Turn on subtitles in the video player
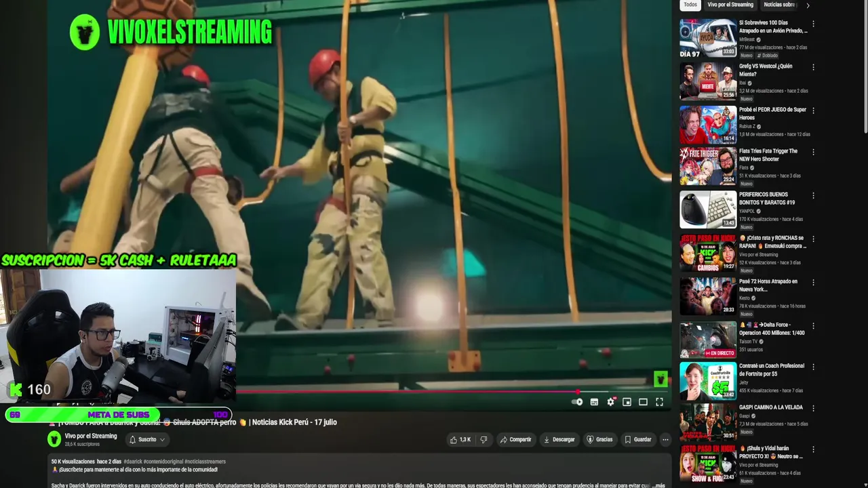Image resolution: width=868 pixels, height=488 pixels. [x=594, y=402]
